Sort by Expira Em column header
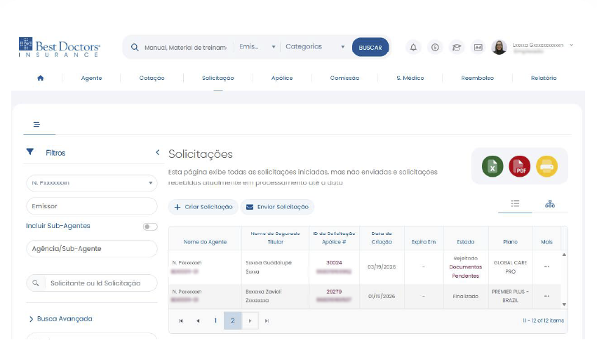The image size is (597, 364). 424,242
